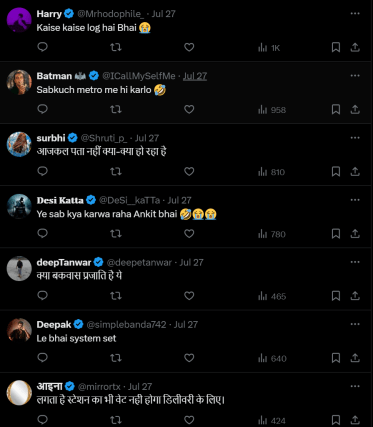
Task: Open Deepak's profile picture
Action: (19, 330)
